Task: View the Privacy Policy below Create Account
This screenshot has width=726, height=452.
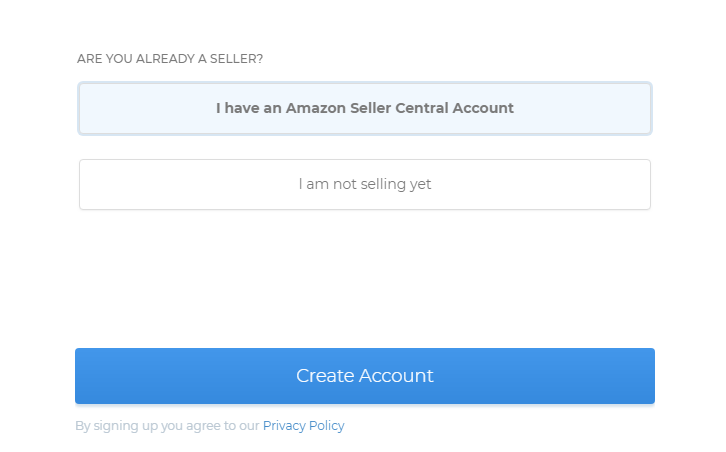Action: pos(303,426)
